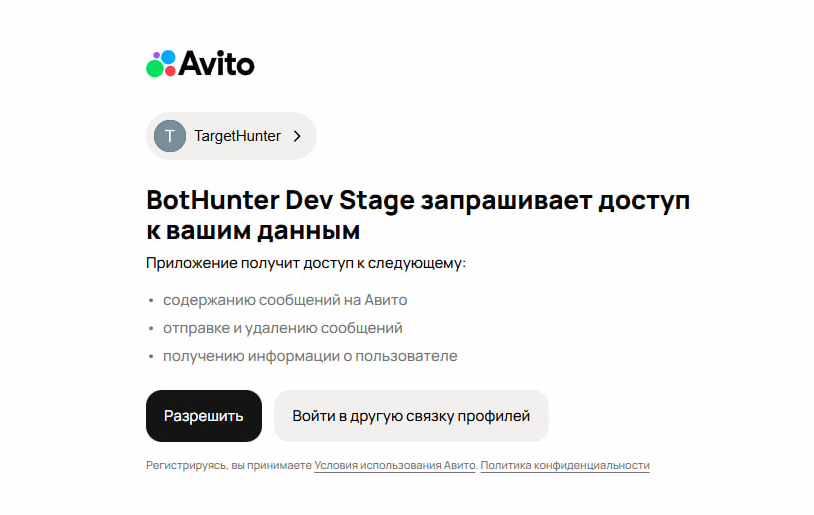
Task: Click the TargetHunter avatar with letter T
Action: click(170, 136)
